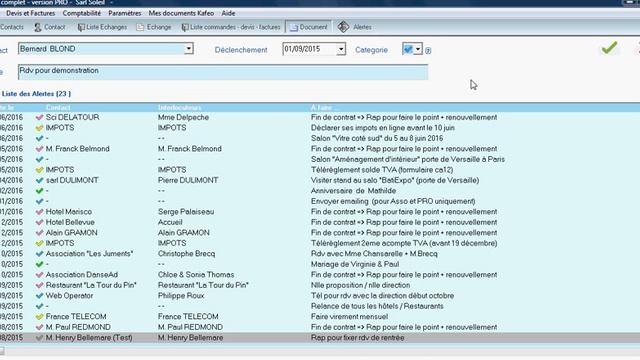Sort by Contact column header
640x360 pixels.
coord(58,107)
